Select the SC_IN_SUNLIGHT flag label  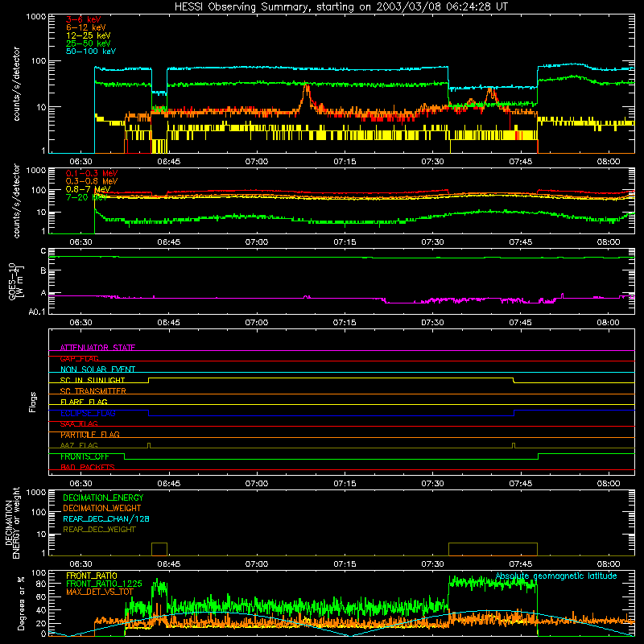point(93,380)
